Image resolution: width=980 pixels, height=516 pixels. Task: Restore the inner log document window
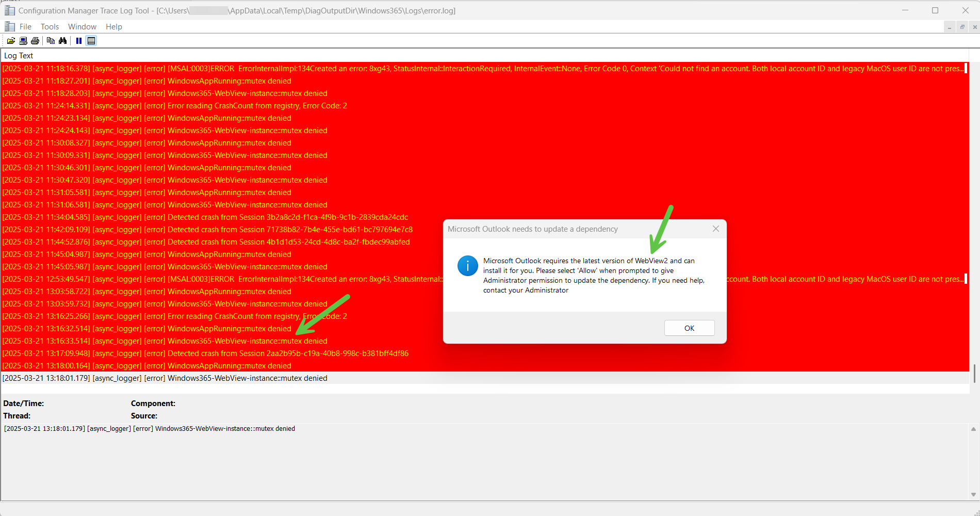pos(962,27)
